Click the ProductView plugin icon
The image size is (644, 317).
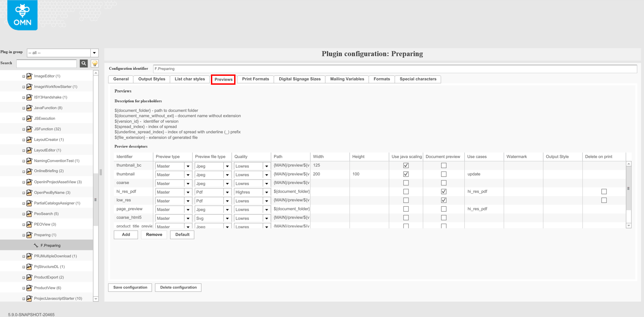pyautogui.click(x=29, y=288)
